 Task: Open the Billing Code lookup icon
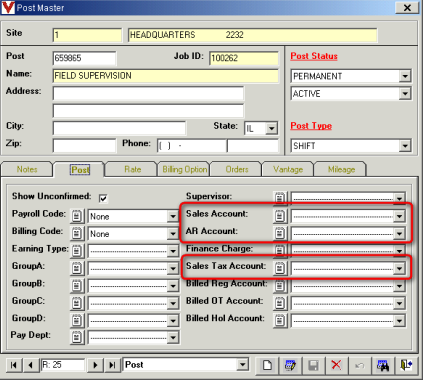(77, 233)
